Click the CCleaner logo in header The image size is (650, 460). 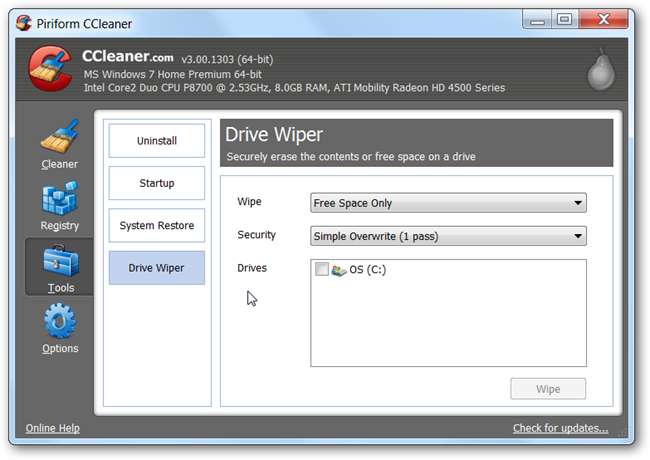[x=48, y=70]
